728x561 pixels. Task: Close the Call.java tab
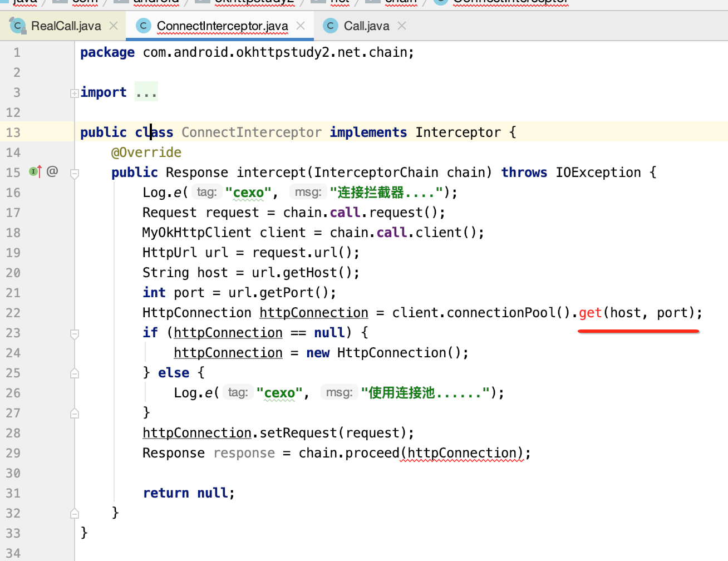tap(402, 26)
